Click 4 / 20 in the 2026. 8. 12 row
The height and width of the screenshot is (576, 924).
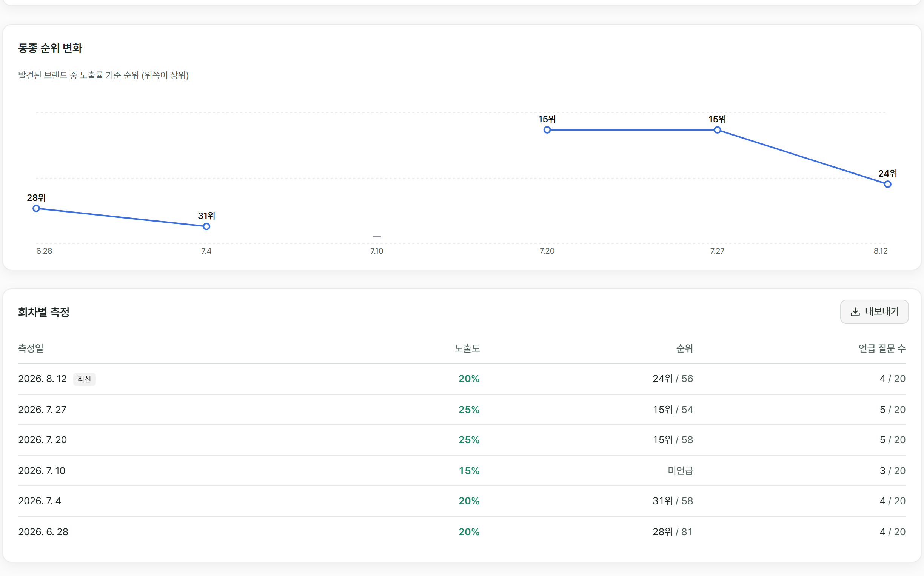[893, 379]
